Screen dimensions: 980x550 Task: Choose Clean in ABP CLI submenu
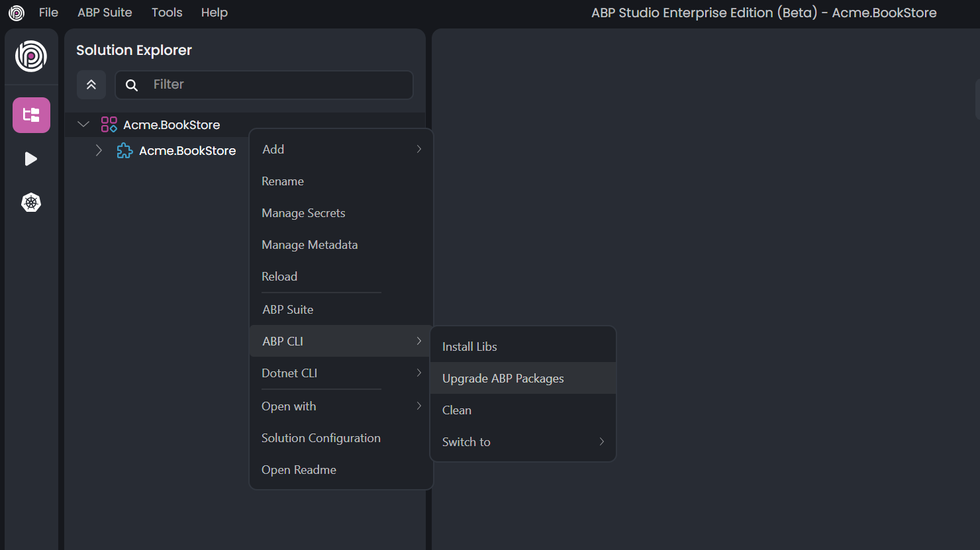[523, 410]
